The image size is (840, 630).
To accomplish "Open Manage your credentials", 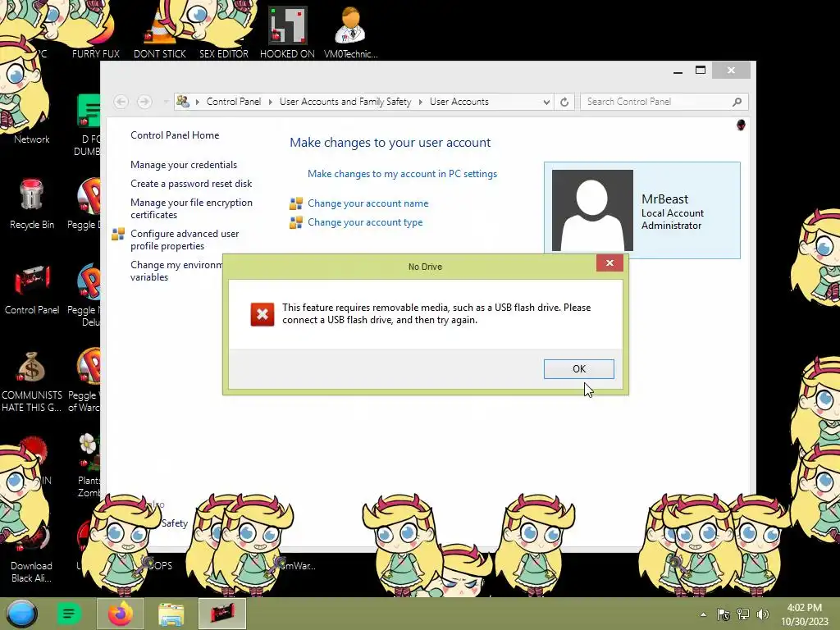I will point(184,164).
